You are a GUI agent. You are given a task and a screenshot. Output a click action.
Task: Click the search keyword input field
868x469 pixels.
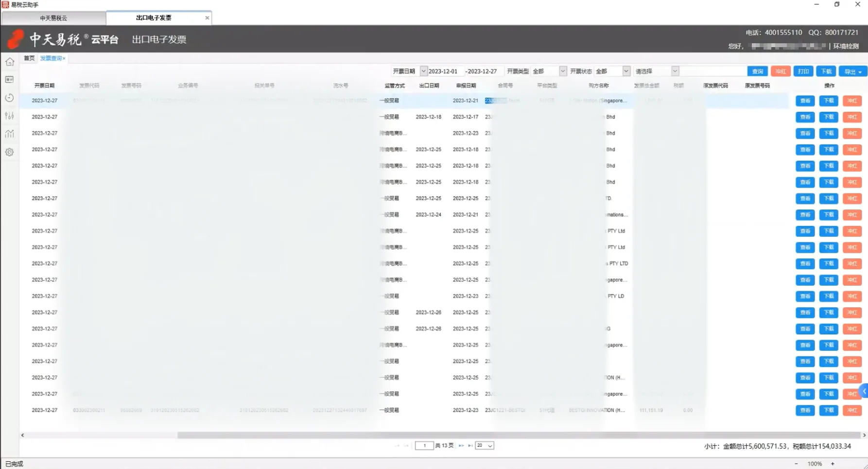coord(712,71)
